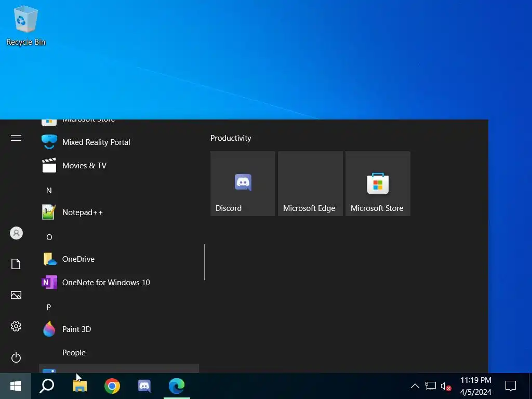Open File Explorer from taskbar

79,386
